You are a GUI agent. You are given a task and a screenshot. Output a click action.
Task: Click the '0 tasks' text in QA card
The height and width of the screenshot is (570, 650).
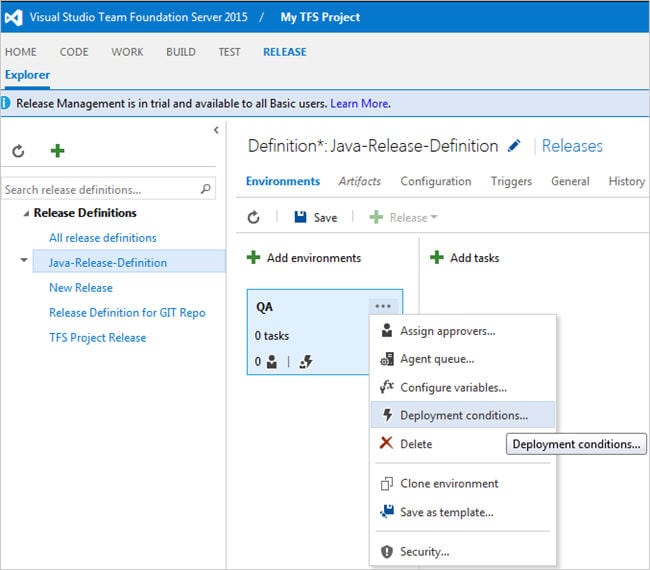coord(272,335)
